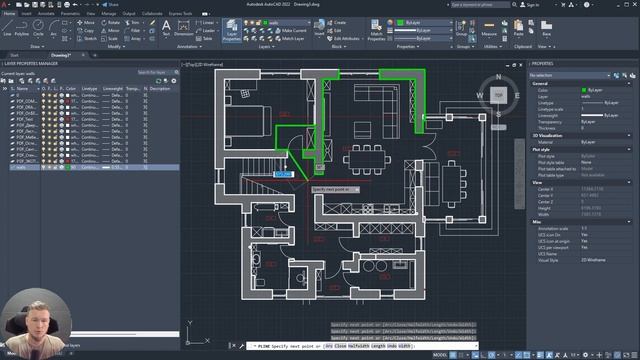Collapse the General section in Properties palette
Viewport: 640px width, 360px height.
[628, 84]
